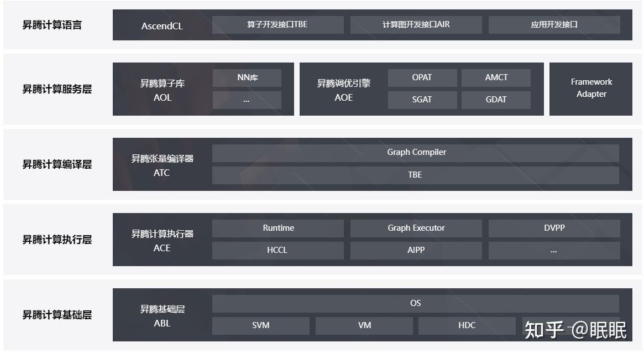This screenshot has height=358, width=644.
Task: Select the OS bar in 昇腾基础层
Action: (416, 303)
